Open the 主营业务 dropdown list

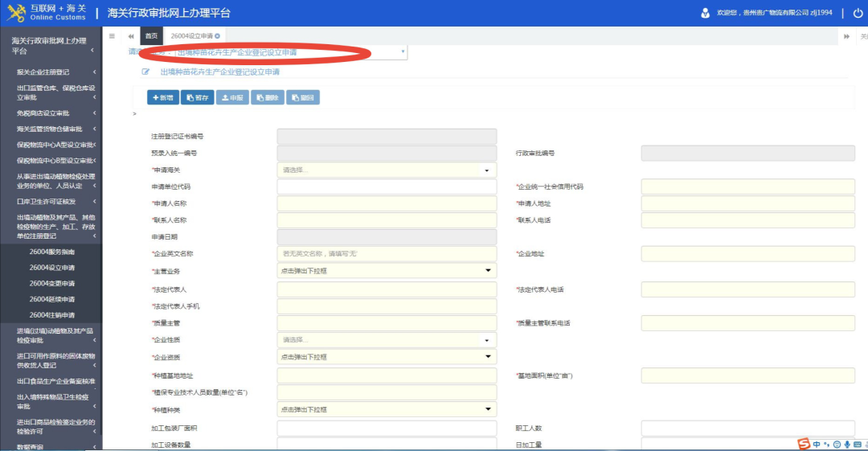[x=386, y=271]
